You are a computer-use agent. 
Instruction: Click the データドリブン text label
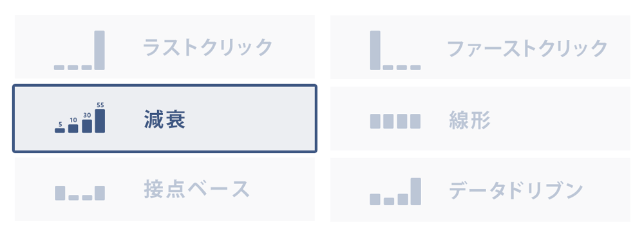coord(516,190)
